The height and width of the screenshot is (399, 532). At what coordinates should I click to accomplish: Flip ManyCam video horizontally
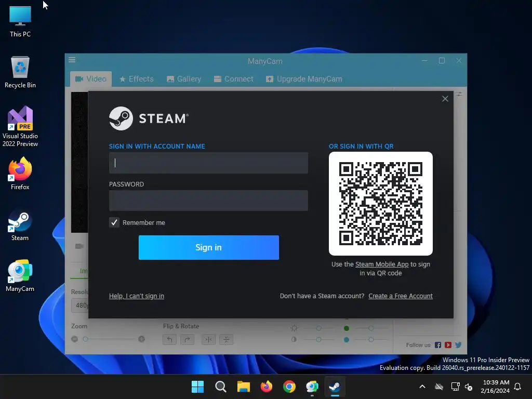[x=209, y=339]
